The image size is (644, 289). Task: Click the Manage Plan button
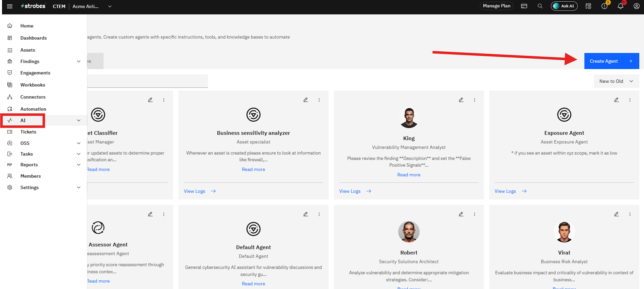(x=496, y=6)
